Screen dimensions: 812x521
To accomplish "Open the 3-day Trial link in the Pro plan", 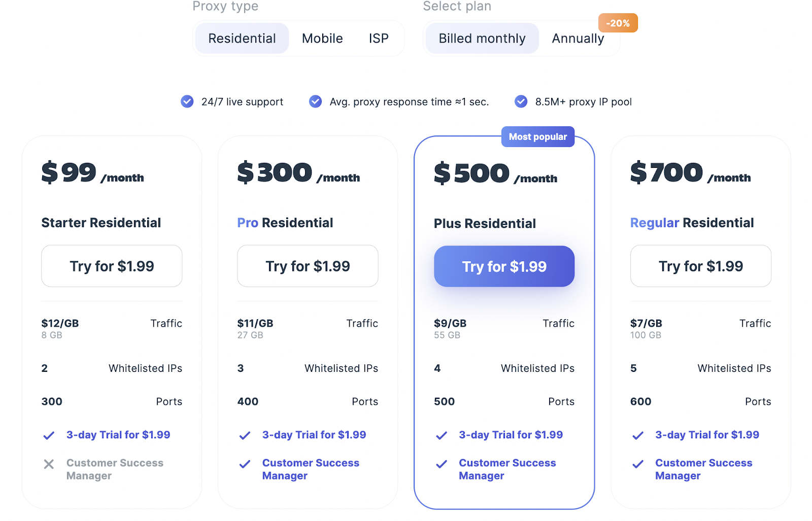I will 314,435.
